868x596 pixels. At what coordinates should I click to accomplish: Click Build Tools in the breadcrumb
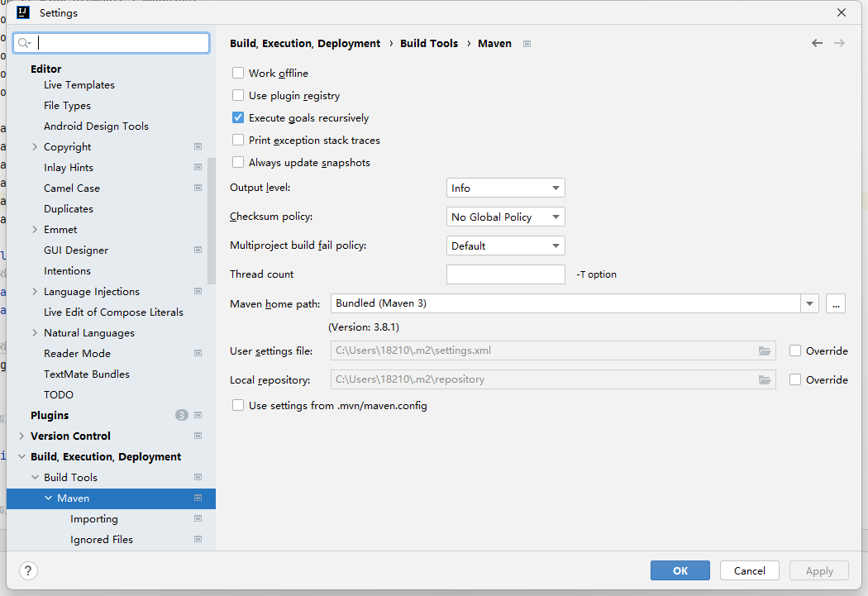tap(429, 43)
